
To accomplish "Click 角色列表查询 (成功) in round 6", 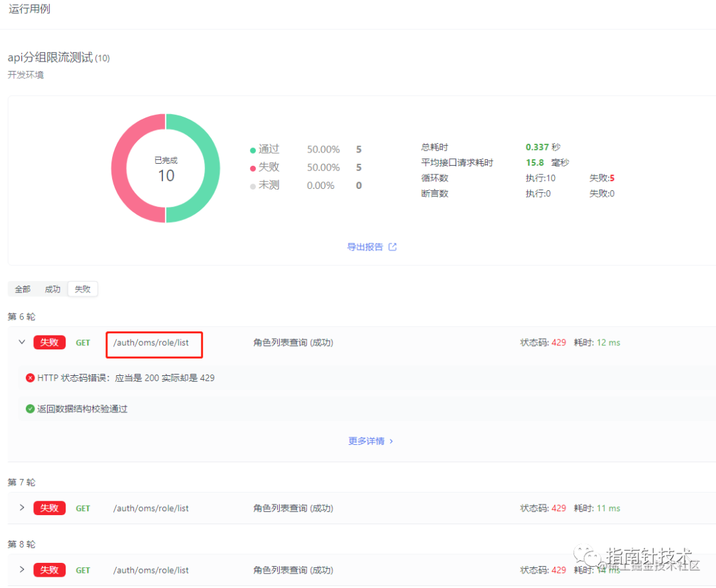I will point(293,343).
